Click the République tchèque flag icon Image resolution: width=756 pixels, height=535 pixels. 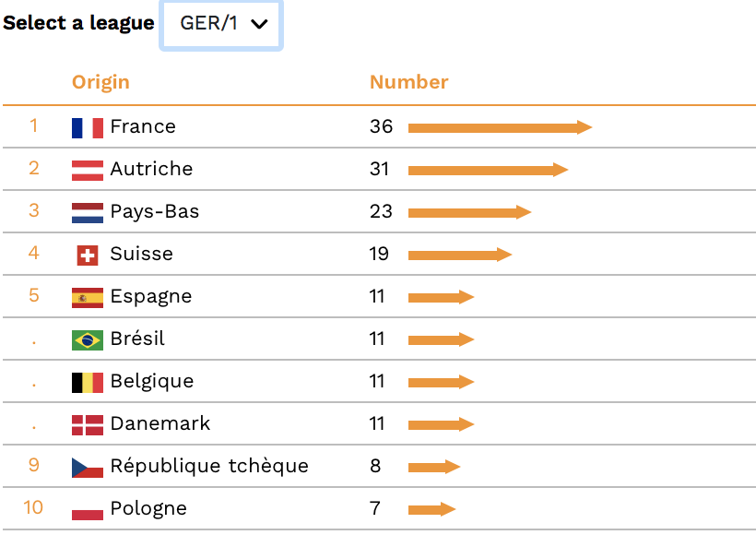tap(88, 468)
